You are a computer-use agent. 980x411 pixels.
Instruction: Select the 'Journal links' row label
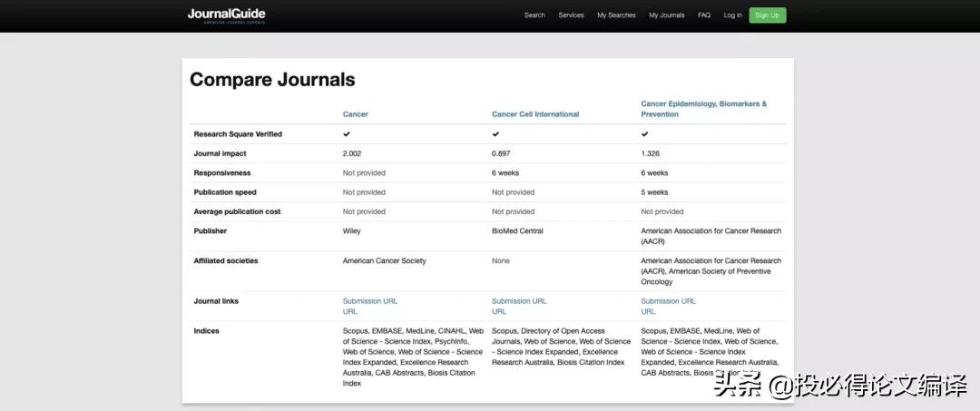click(x=216, y=301)
